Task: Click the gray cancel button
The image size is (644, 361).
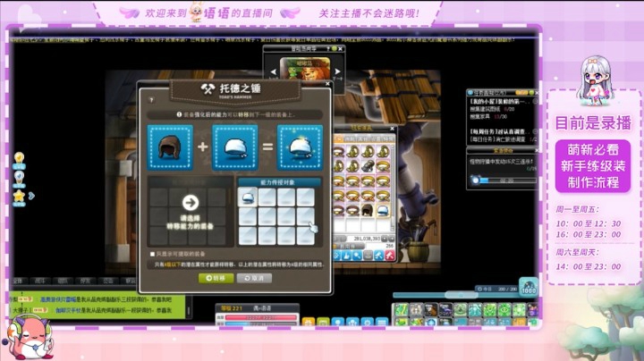Action: 254,278
